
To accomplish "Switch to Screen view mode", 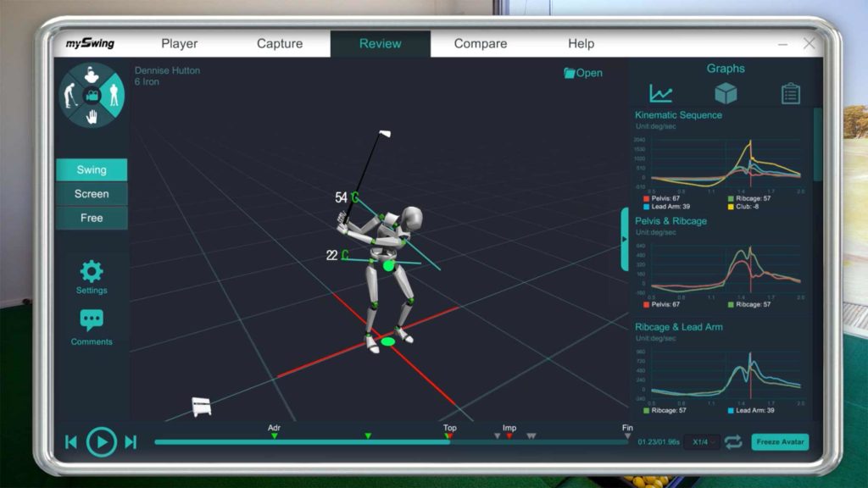I will [x=92, y=194].
